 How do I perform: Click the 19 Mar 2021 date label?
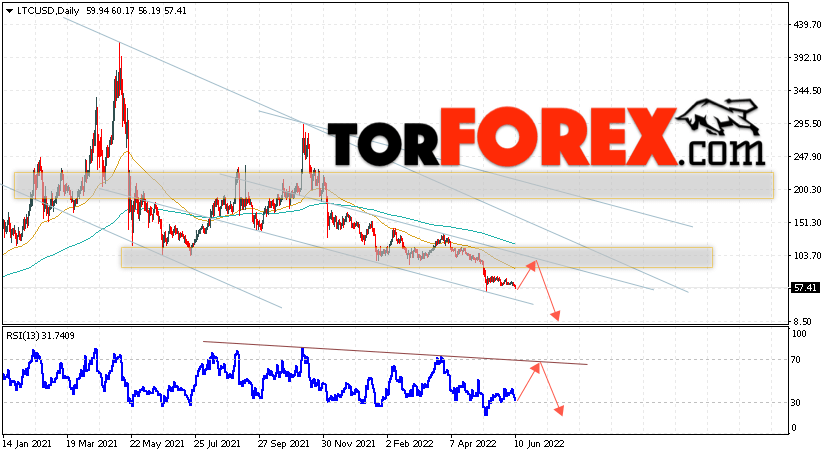[x=92, y=444]
